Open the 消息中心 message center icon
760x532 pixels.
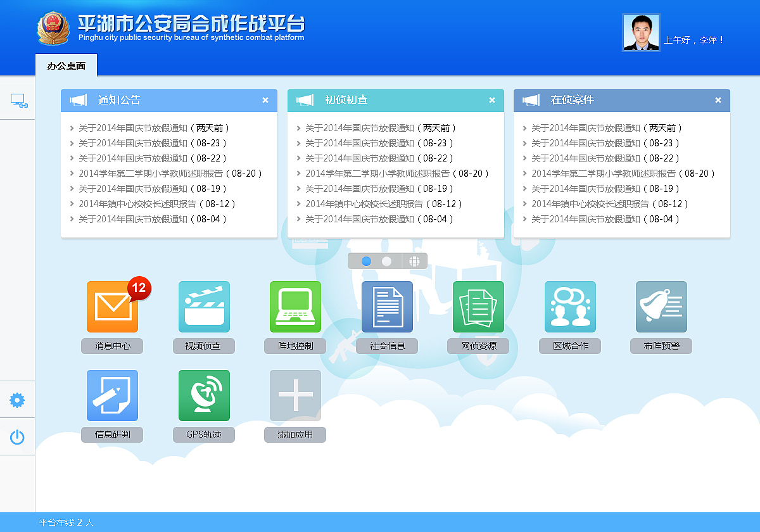coord(112,306)
